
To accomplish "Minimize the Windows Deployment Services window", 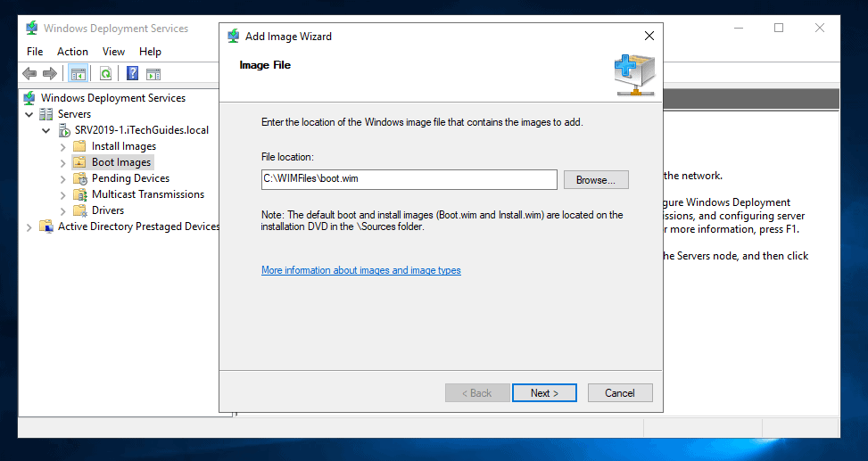I will coord(739,28).
